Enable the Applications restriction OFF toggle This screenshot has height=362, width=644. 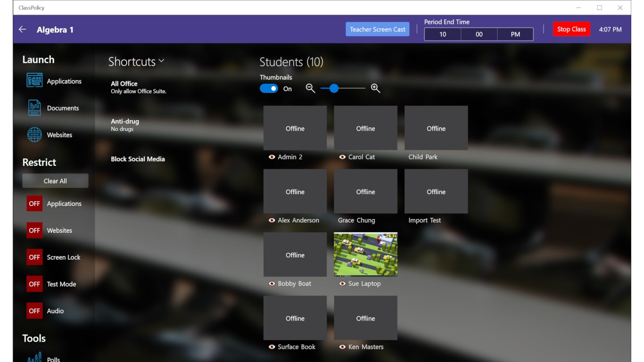point(34,204)
